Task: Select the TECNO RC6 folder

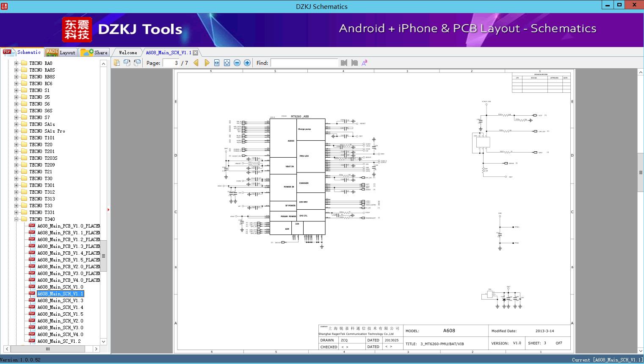Action: click(x=41, y=83)
